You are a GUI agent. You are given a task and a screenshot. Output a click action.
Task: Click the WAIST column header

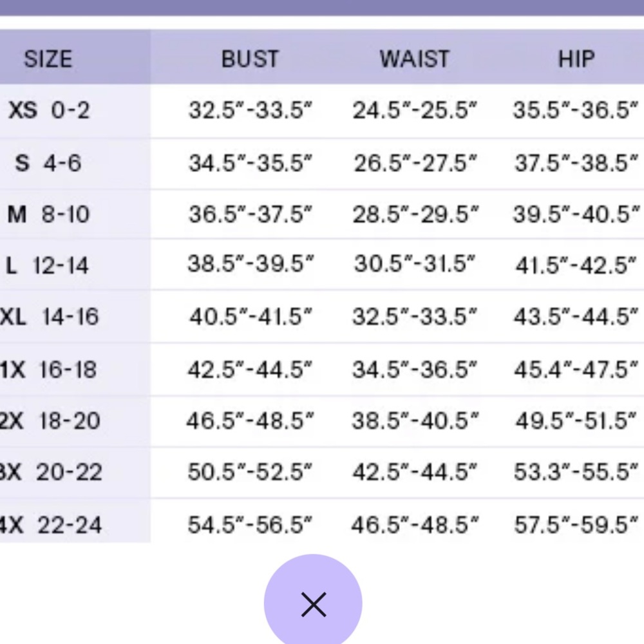[x=414, y=59]
